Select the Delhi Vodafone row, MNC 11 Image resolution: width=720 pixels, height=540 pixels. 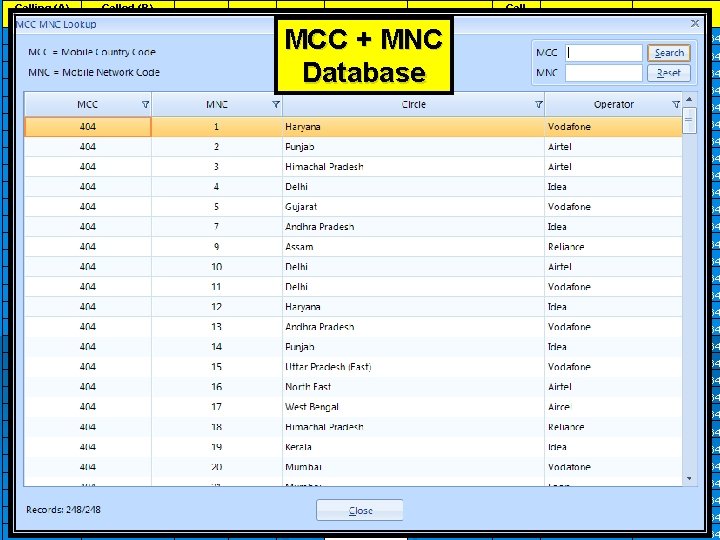pos(353,287)
